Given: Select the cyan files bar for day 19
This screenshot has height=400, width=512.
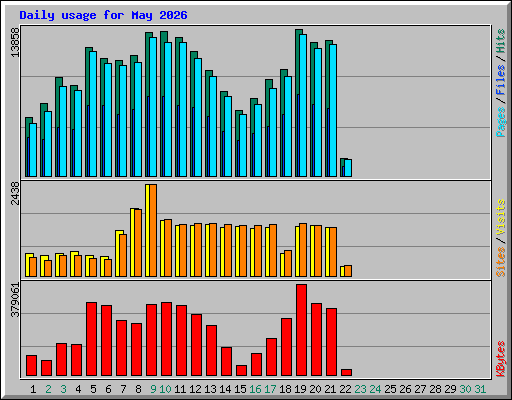Looking at the screenshot, I should [x=303, y=105].
